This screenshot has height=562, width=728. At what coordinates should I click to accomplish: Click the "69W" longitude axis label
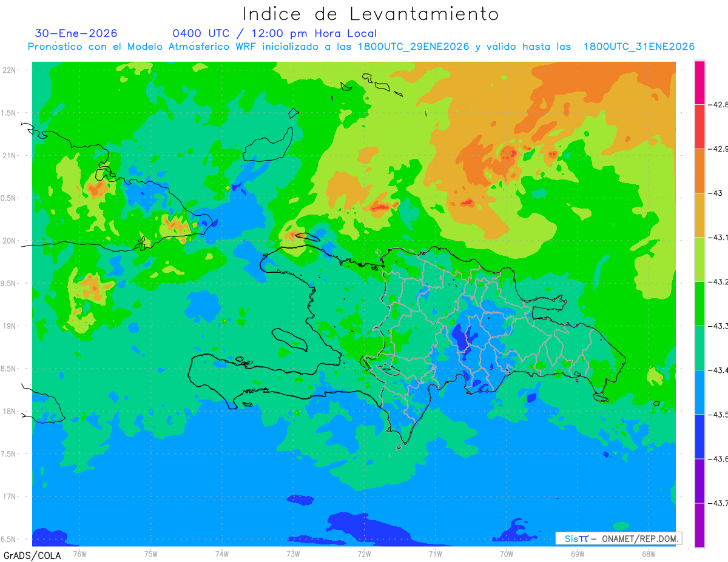(x=577, y=554)
